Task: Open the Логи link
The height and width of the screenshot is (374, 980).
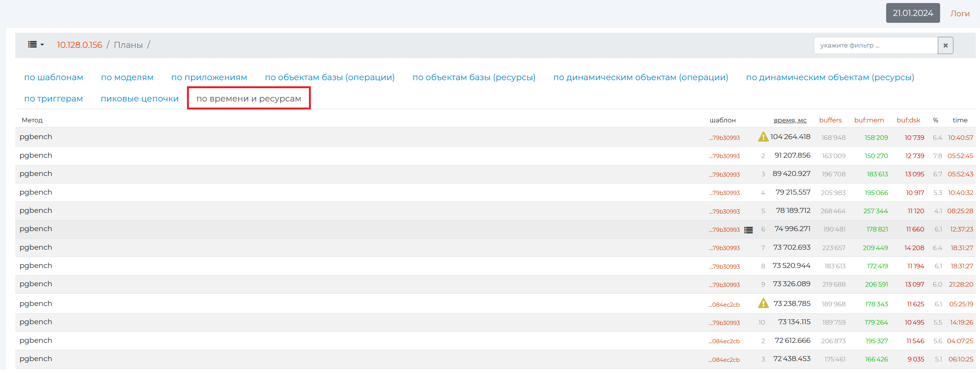Action: (959, 14)
